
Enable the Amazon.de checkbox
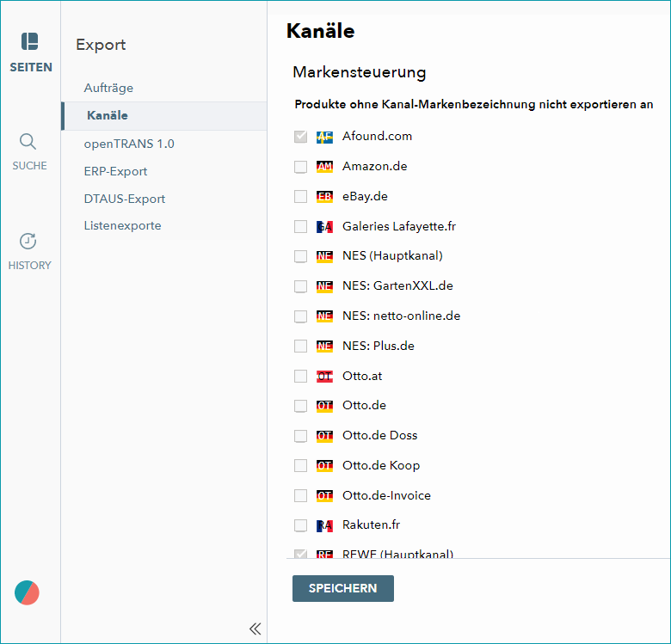300,166
